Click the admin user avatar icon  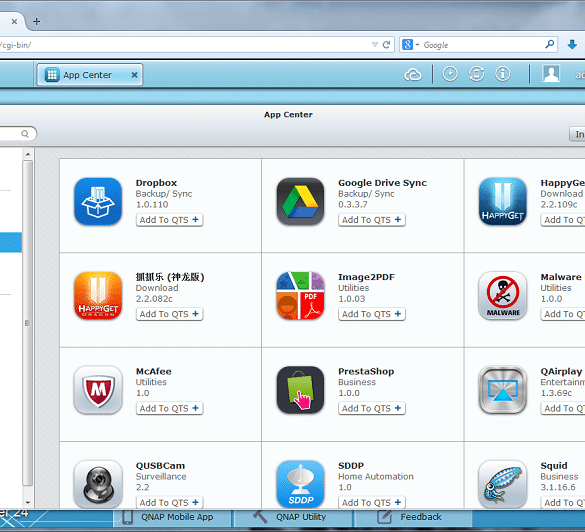click(x=551, y=73)
